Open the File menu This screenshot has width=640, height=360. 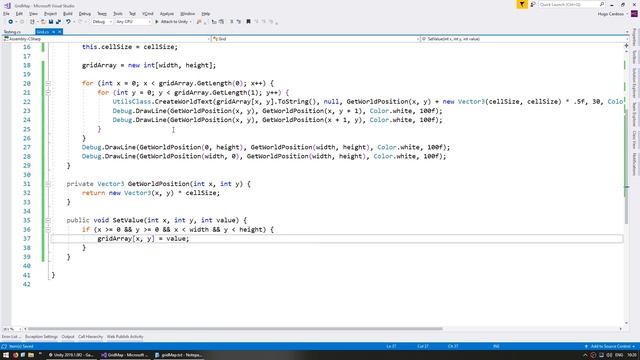tap(6, 14)
